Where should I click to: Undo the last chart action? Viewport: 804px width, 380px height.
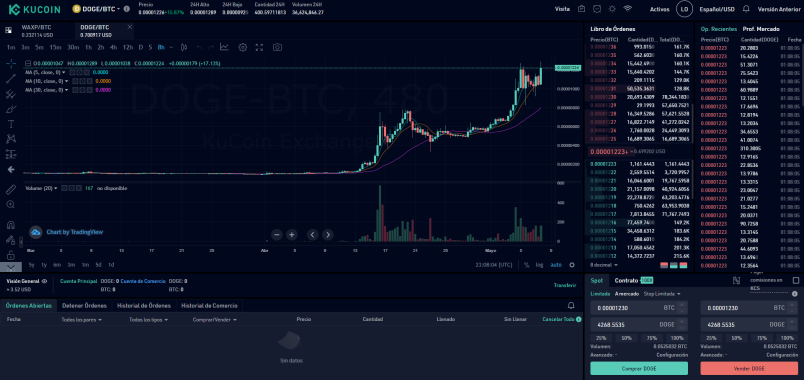pos(199,47)
